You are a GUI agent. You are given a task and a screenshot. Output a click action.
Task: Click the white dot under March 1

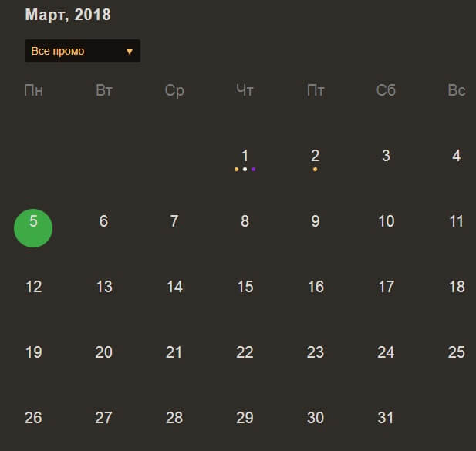point(245,169)
